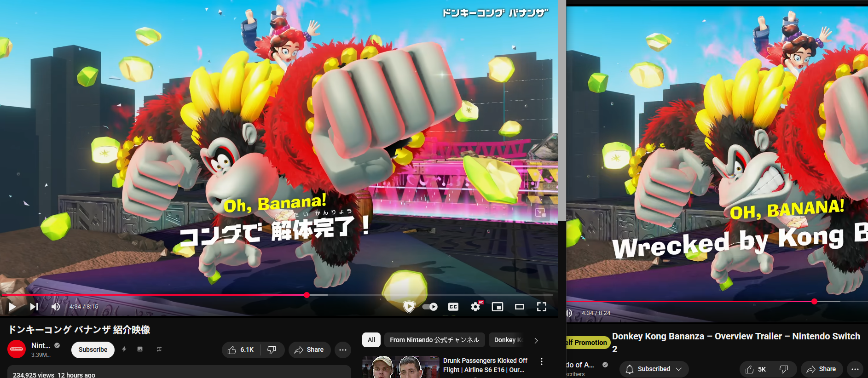Click the loop repeat icon beside Subscribe

(x=159, y=349)
